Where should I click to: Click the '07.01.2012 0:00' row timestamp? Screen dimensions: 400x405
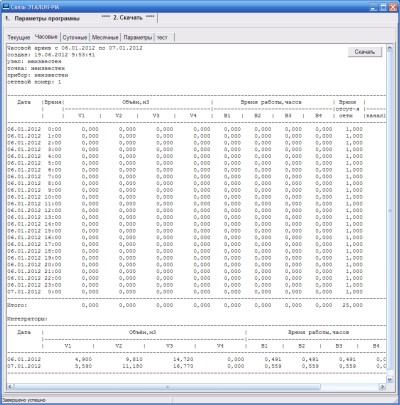pyautogui.click(x=34, y=292)
